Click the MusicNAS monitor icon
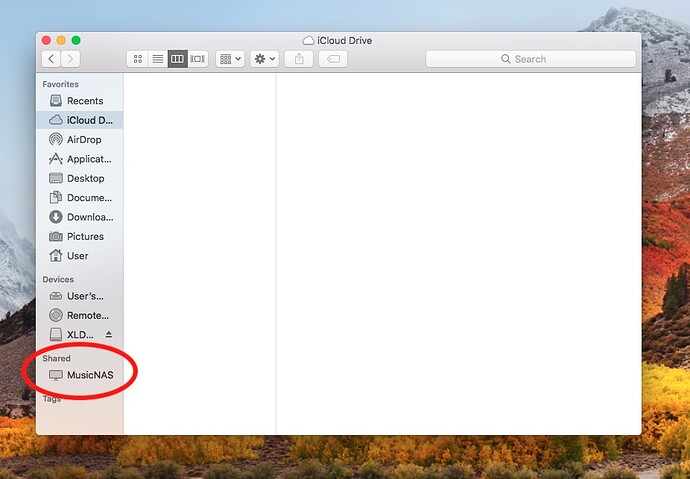The height and width of the screenshot is (479, 690). (x=55, y=375)
